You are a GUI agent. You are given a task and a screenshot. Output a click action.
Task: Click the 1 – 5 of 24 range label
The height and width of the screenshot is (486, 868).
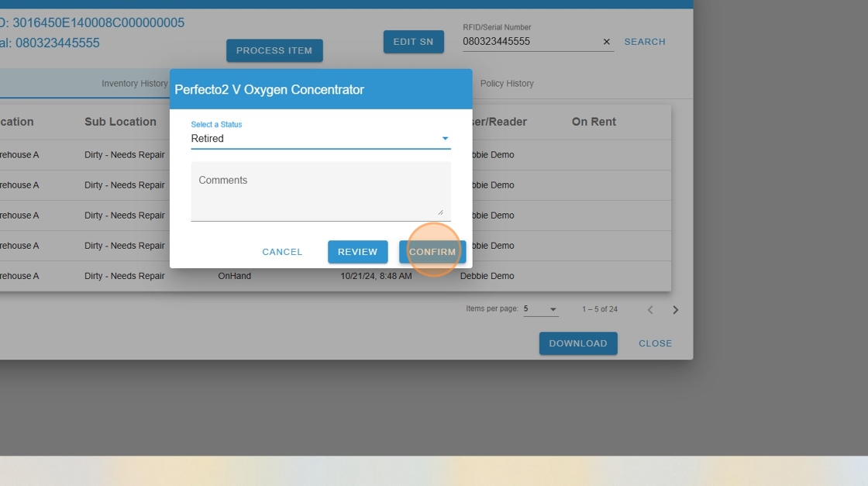point(600,309)
